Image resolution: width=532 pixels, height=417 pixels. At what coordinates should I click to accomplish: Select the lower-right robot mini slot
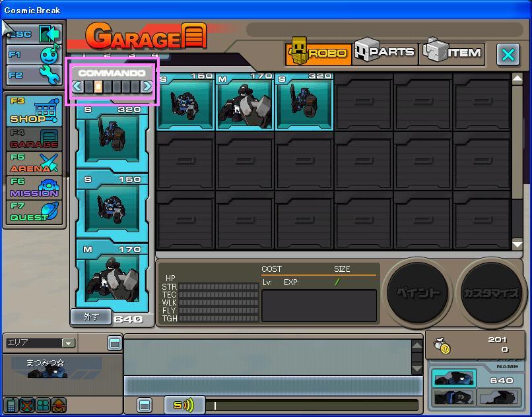pyautogui.click(x=499, y=397)
